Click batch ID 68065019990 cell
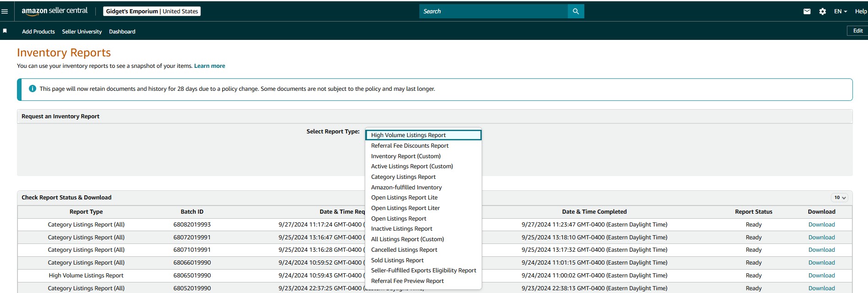The image size is (868, 293). (192, 275)
